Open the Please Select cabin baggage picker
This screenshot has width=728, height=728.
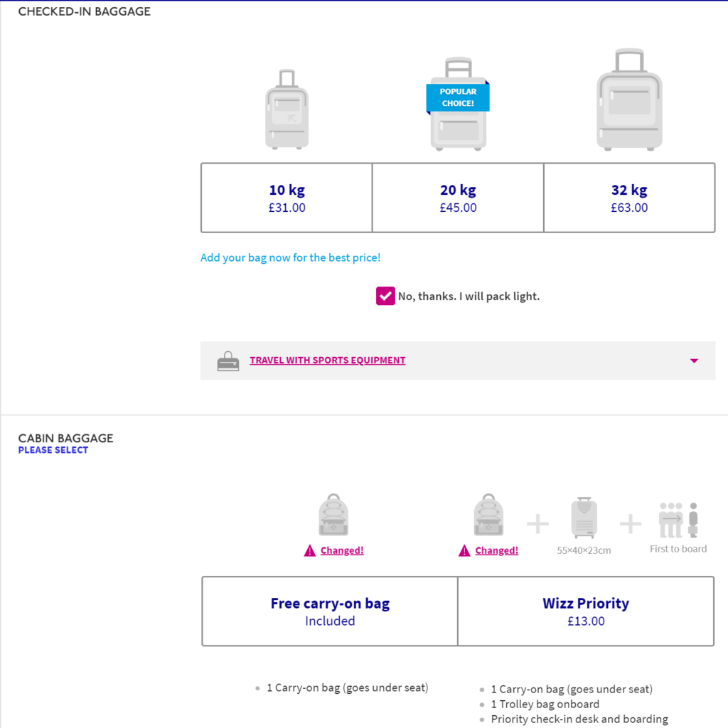click(53, 449)
